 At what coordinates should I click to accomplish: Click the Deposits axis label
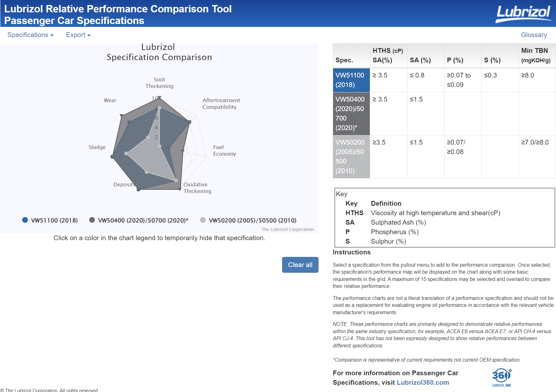[x=124, y=184]
